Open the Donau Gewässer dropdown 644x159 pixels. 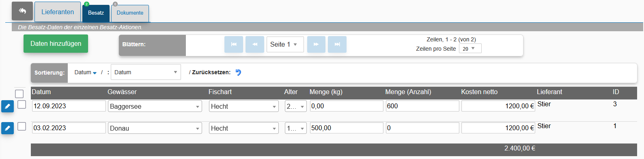coord(155,128)
